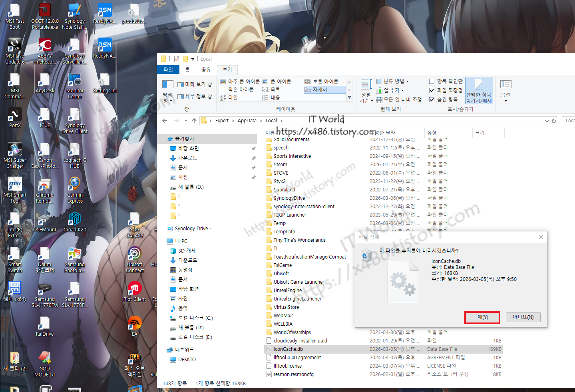Screen dimensions: 575x392
Task: Select list (목록) layout
Action: [x=271, y=90]
